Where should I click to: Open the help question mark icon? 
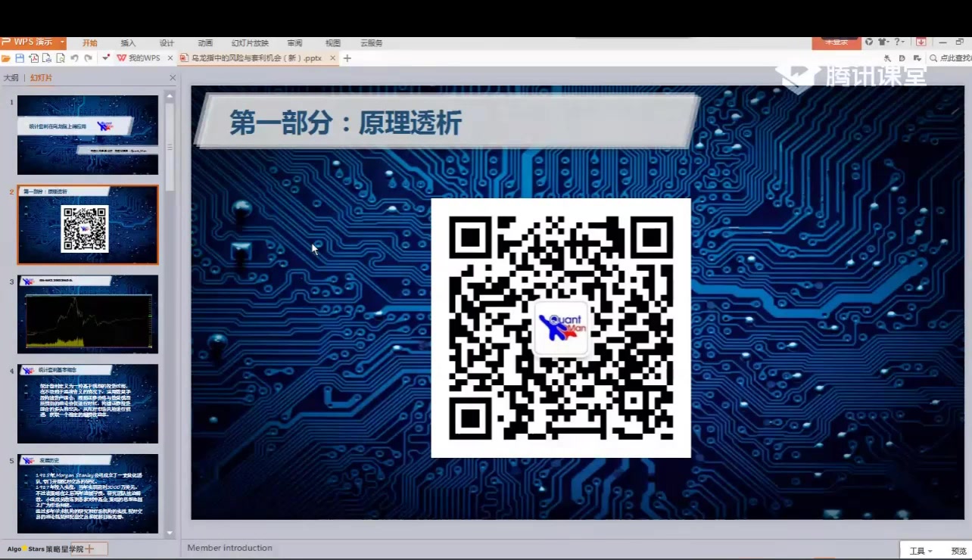(x=899, y=42)
